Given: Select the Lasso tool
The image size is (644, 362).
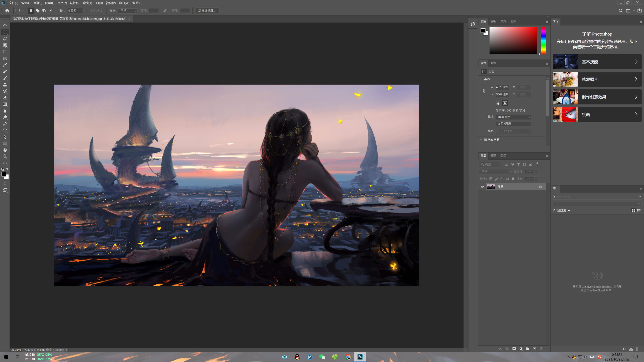Looking at the screenshot, I should point(5,39).
